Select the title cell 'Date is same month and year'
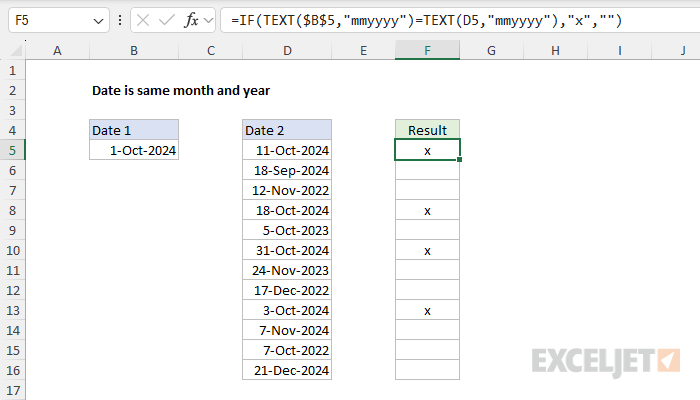The width and height of the screenshot is (700, 400). click(x=180, y=90)
